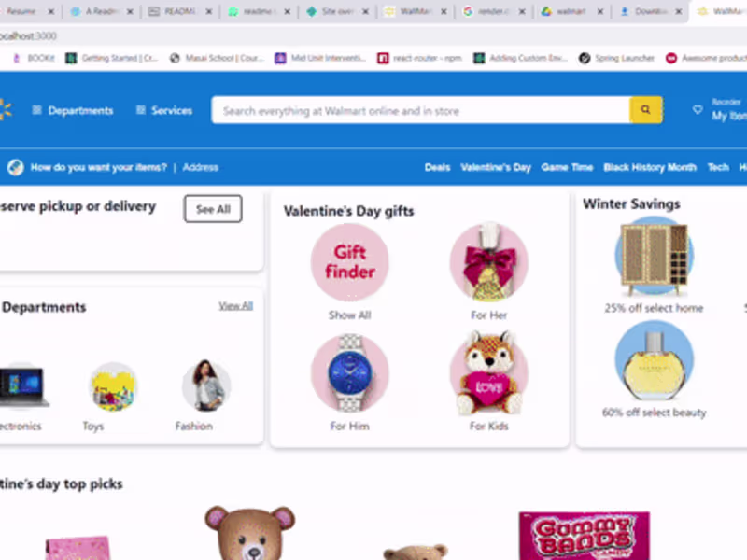747x560 pixels.
Task: Select the Address option
Action: click(x=201, y=168)
